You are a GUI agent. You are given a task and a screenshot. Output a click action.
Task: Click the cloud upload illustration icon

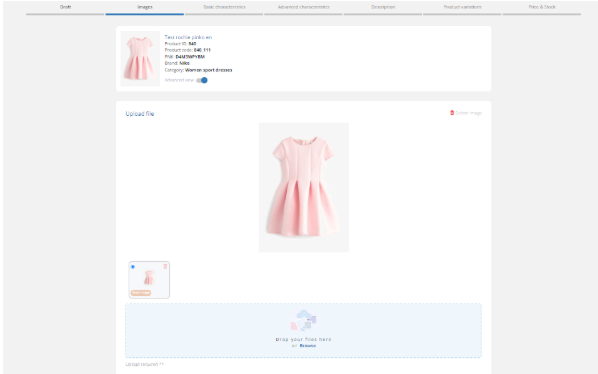click(x=304, y=320)
